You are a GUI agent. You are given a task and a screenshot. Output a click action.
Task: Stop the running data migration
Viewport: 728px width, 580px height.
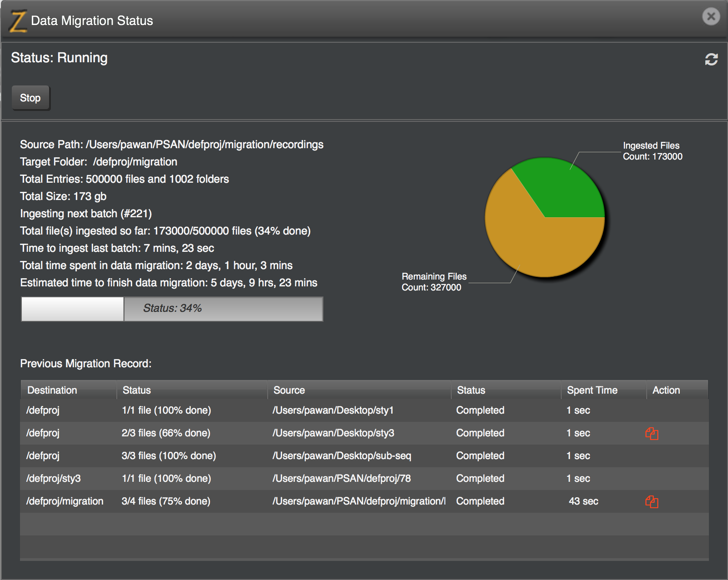30,98
